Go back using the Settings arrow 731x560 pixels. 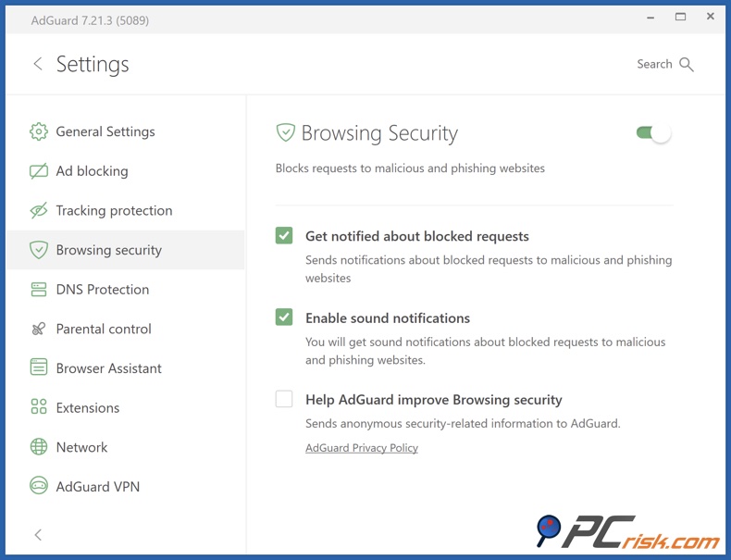pyautogui.click(x=38, y=64)
